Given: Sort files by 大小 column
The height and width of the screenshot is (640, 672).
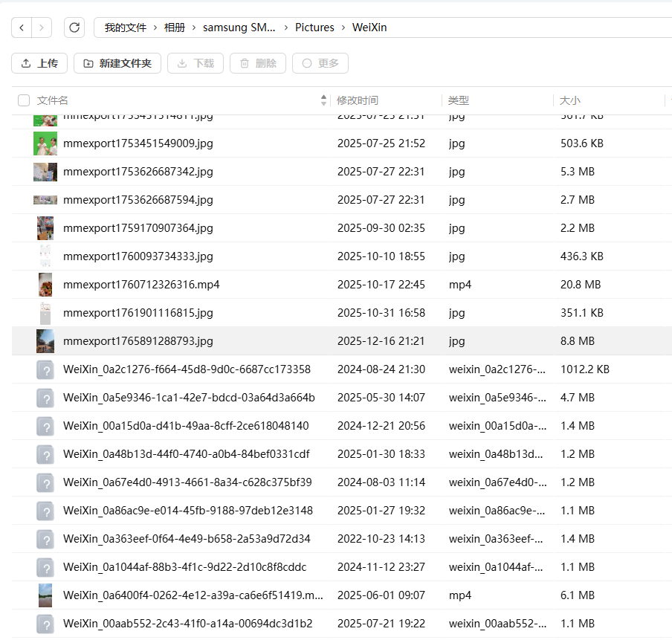Looking at the screenshot, I should pyautogui.click(x=570, y=100).
